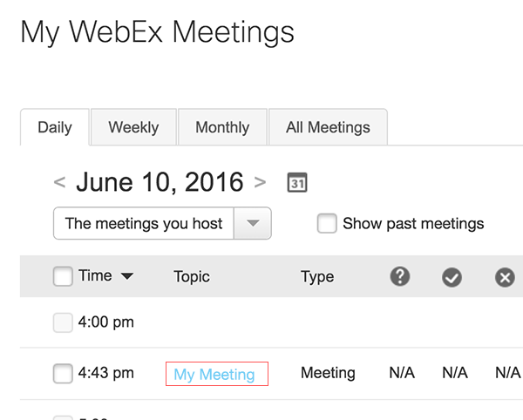Go to next day arrow
This screenshot has height=420, width=523.
click(260, 182)
